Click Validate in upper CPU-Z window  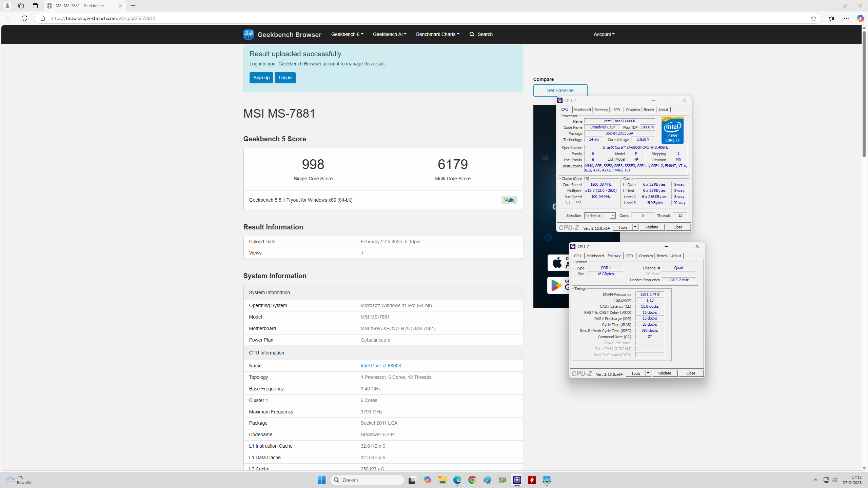tap(652, 227)
